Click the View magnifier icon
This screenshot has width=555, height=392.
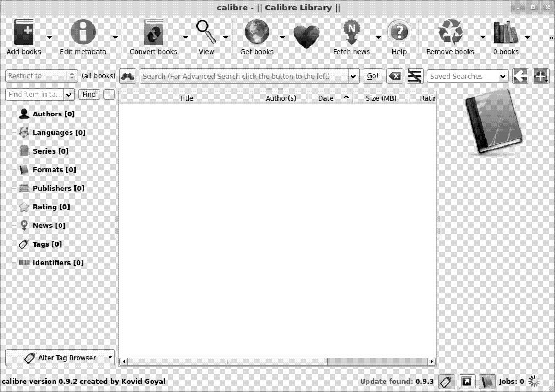click(x=206, y=32)
